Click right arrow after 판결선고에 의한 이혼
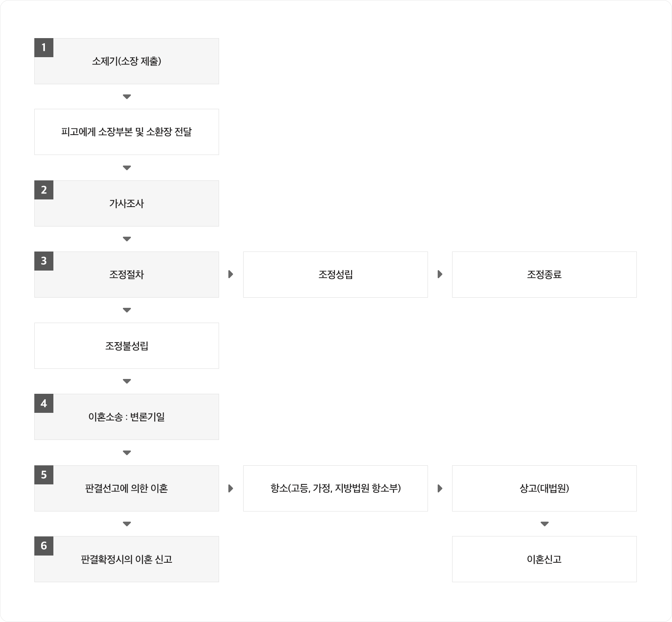 231,488
